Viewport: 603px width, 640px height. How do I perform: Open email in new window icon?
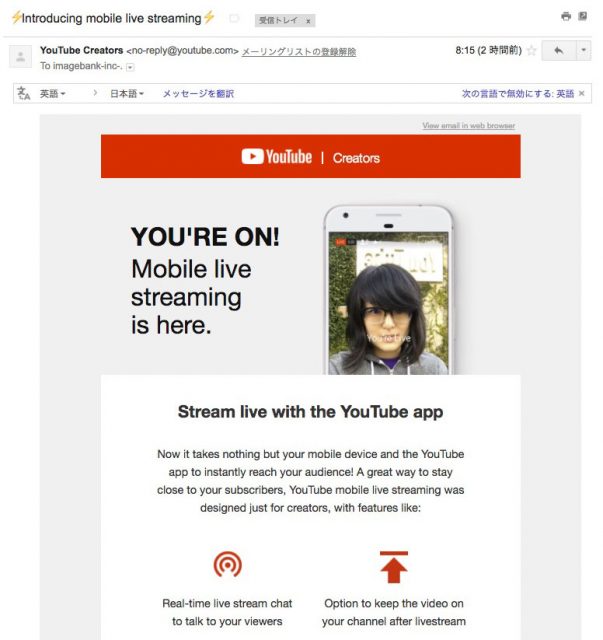pyautogui.click(x=582, y=17)
